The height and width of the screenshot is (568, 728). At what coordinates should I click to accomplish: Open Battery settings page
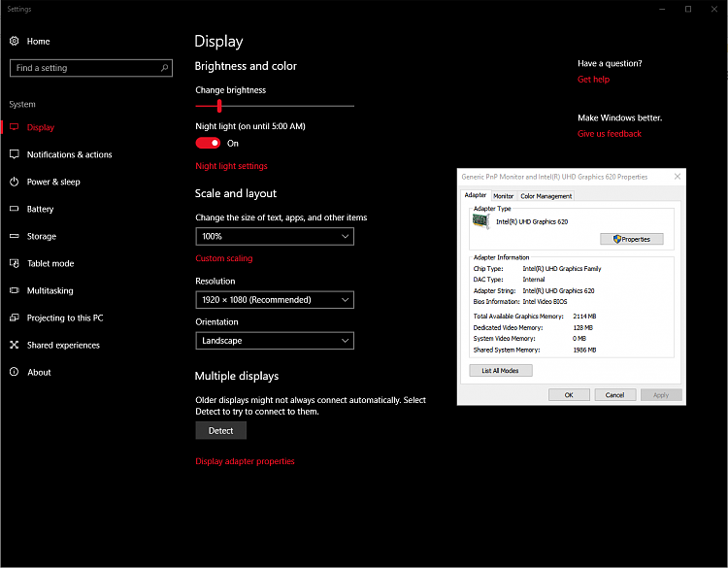click(x=40, y=209)
